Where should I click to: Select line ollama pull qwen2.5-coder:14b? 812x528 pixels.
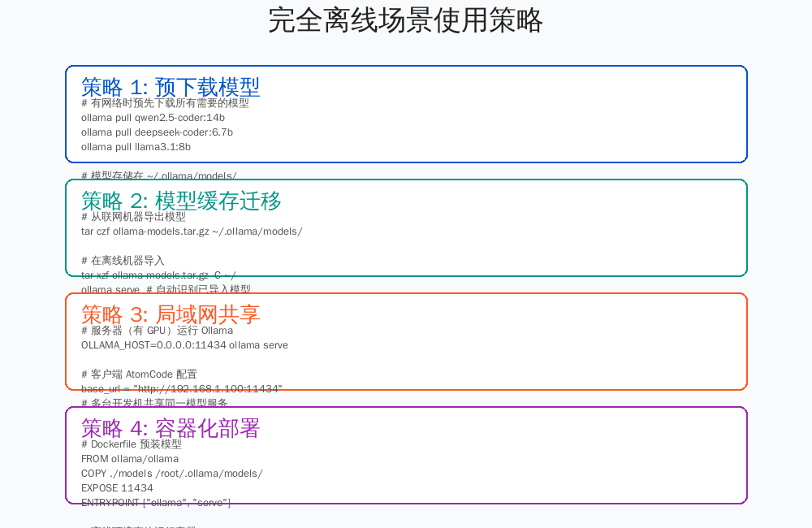coord(153,118)
